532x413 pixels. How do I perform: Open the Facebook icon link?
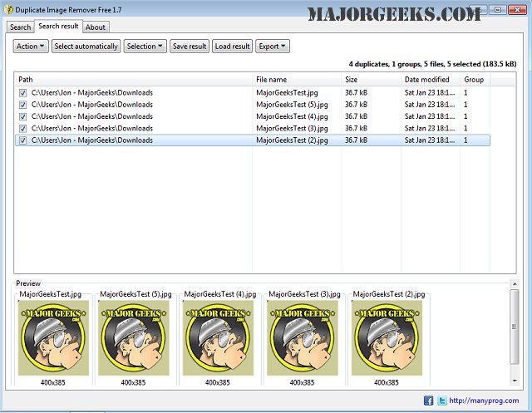point(429,401)
